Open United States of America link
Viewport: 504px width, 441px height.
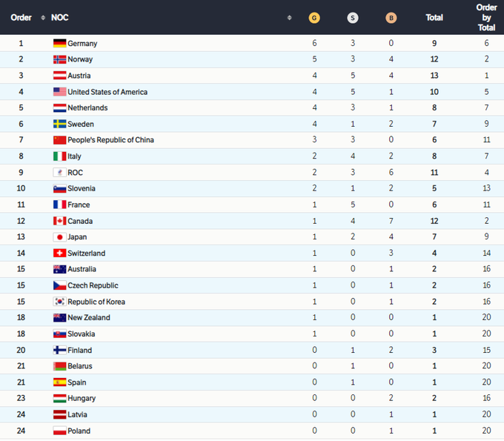point(107,92)
